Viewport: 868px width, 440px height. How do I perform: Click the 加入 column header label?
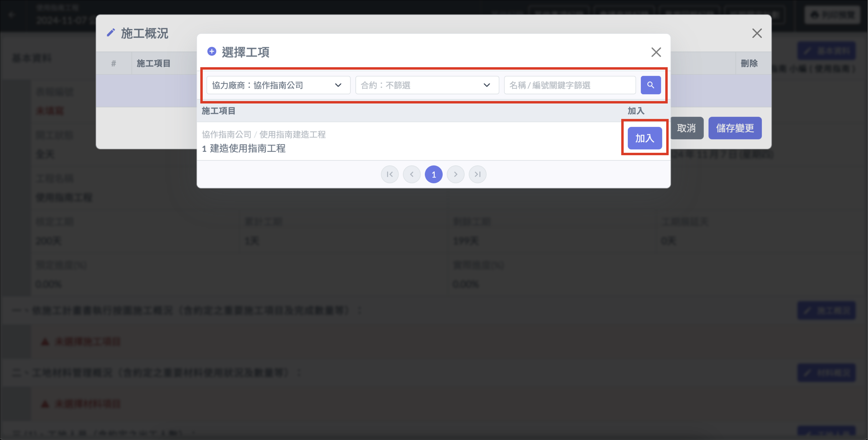pos(636,111)
